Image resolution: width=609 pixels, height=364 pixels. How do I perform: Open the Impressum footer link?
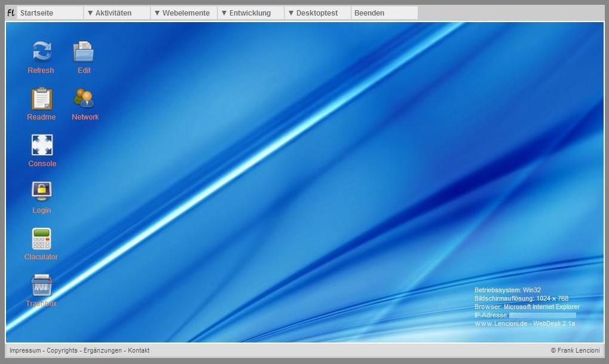pos(25,351)
